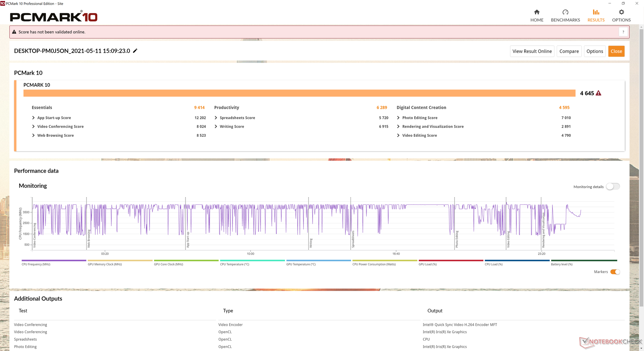Expand the Video Editing Score row
The height and width of the screenshot is (351, 644).
pyautogui.click(x=398, y=135)
